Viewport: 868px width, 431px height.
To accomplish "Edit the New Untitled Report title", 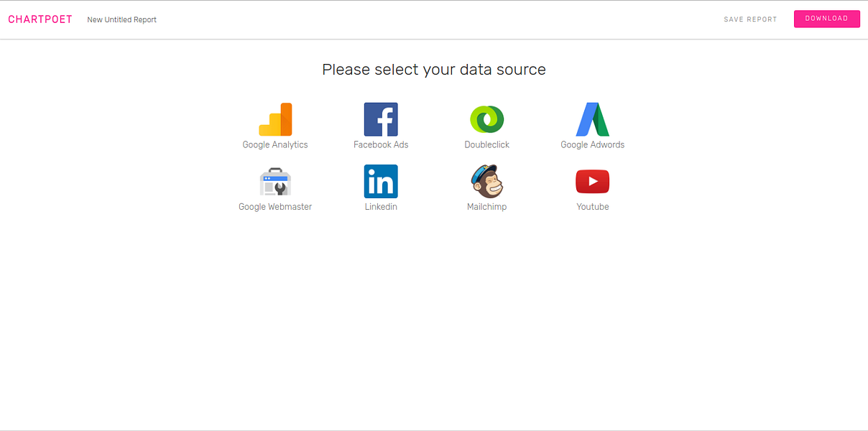I will tap(122, 19).
